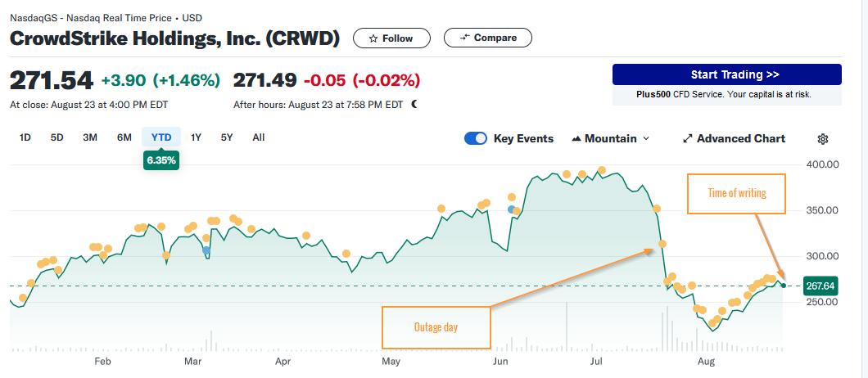Switch chart to 6M range
This screenshot has height=378, width=868.
pyautogui.click(x=124, y=137)
